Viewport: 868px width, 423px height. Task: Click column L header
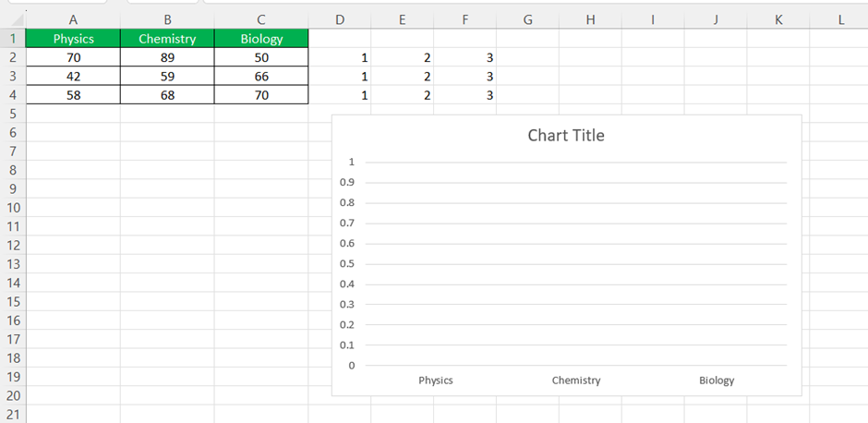coord(841,20)
